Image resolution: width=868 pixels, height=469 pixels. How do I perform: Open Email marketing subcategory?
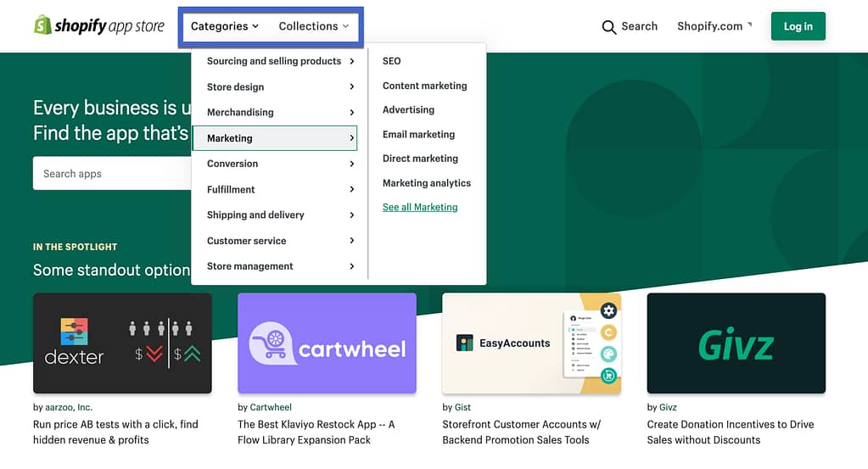pyautogui.click(x=418, y=134)
